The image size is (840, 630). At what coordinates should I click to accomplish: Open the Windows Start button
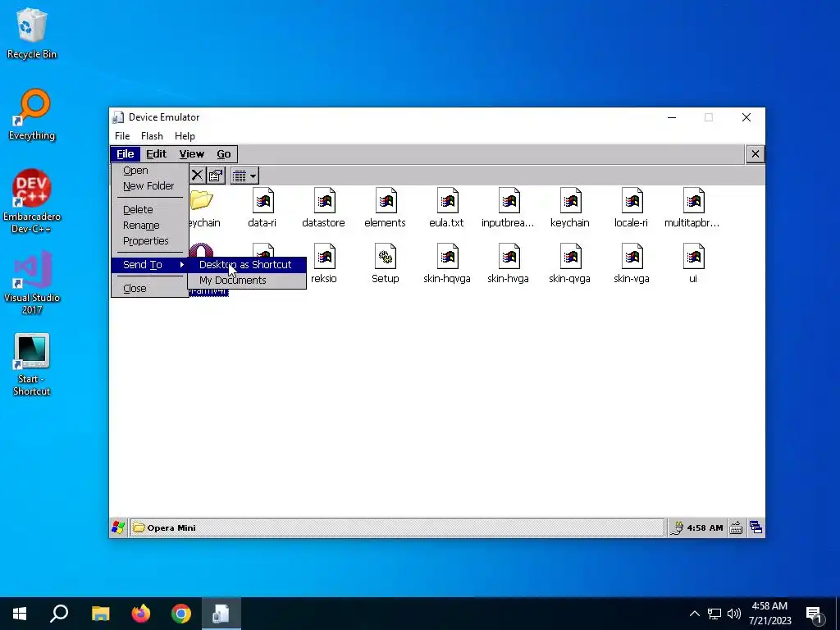20,614
